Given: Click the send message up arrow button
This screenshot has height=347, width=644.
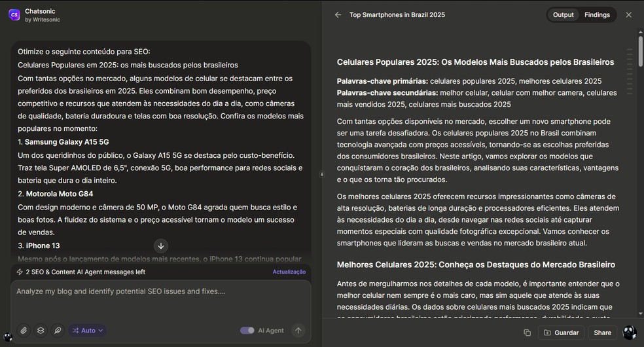Looking at the screenshot, I should pos(298,330).
